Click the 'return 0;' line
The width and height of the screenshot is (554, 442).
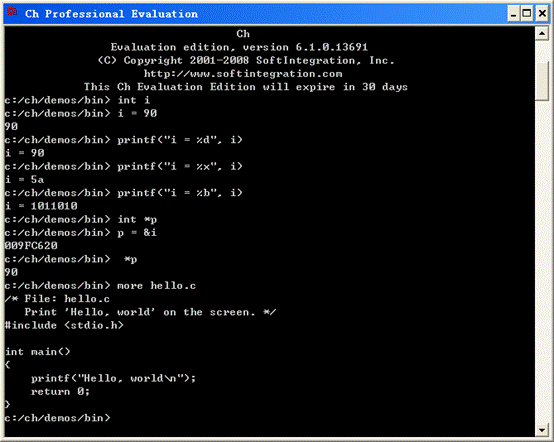(x=60, y=391)
